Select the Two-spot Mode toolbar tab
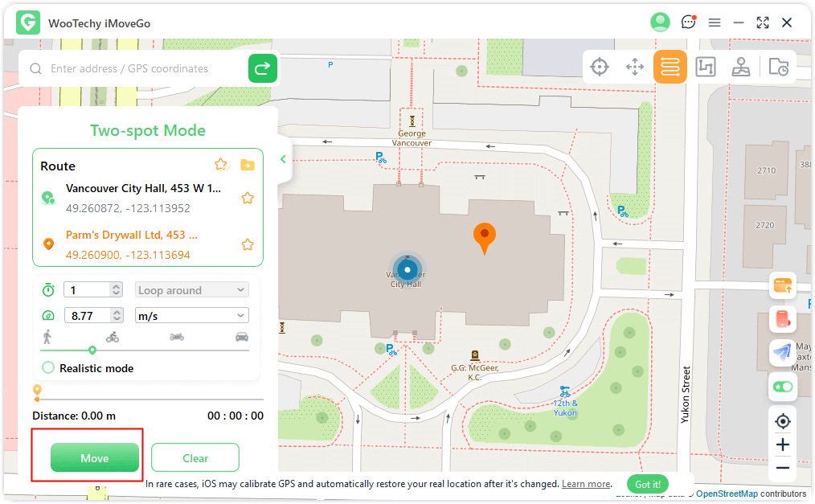The width and height of the screenshot is (815, 504). (x=670, y=67)
